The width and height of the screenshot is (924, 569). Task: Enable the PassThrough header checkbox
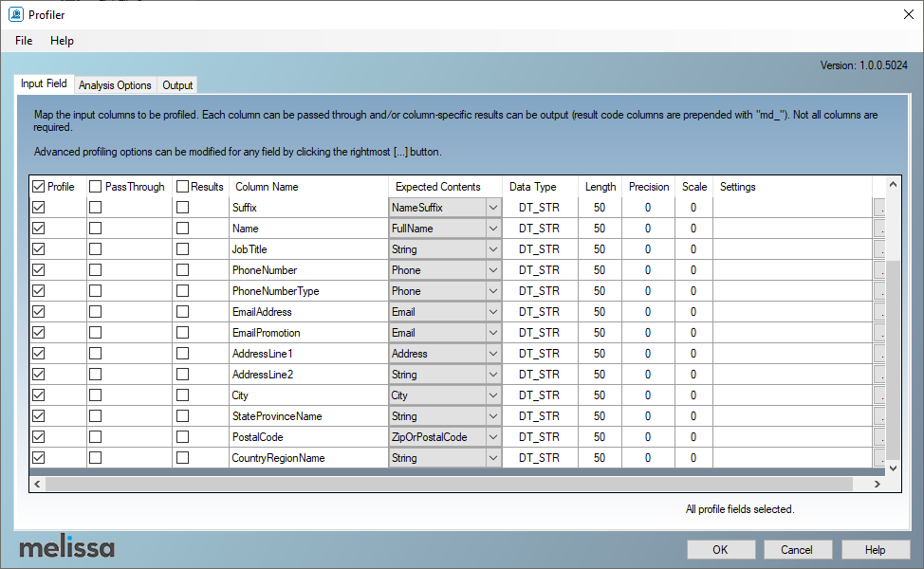[x=96, y=187]
